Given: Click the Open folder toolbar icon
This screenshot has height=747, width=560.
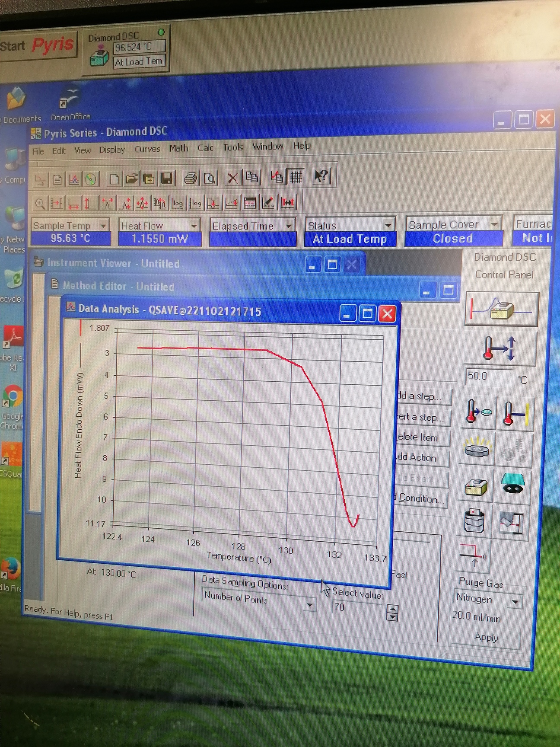Looking at the screenshot, I should tap(131, 178).
